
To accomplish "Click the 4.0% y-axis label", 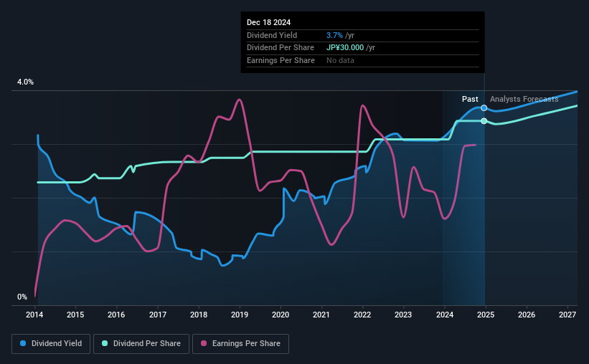I will [x=25, y=82].
